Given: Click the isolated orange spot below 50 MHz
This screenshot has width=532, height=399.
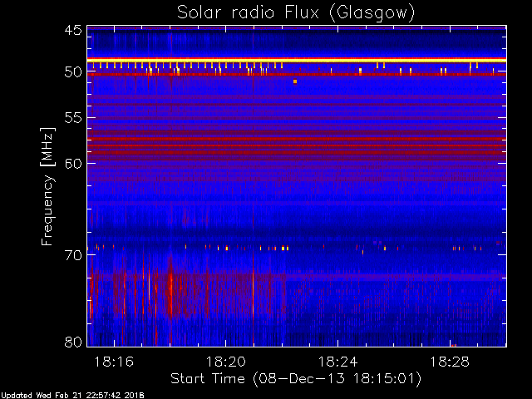Looking at the screenshot, I should [295, 81].
